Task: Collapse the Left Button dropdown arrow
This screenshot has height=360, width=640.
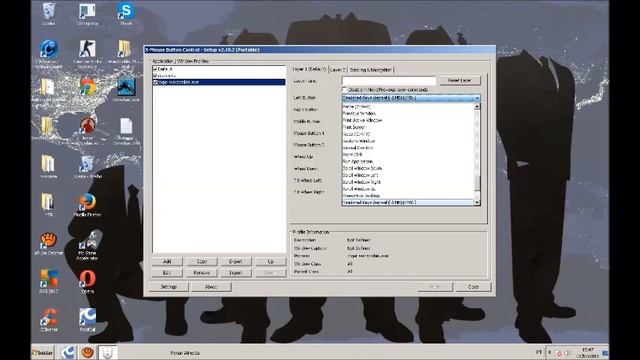Action: click(x=477, y=98)
